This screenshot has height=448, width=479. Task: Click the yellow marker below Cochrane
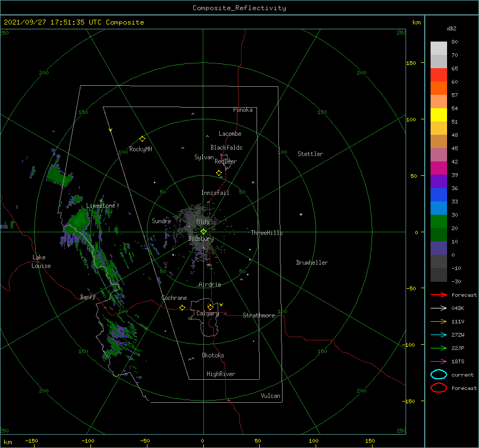click(x=182, y=307)
